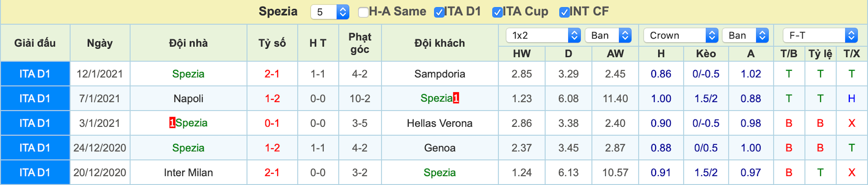This screenshot has width=868, height=185.
Task: Click the Inter Milan team name
Action: click(x=188, y=173)
